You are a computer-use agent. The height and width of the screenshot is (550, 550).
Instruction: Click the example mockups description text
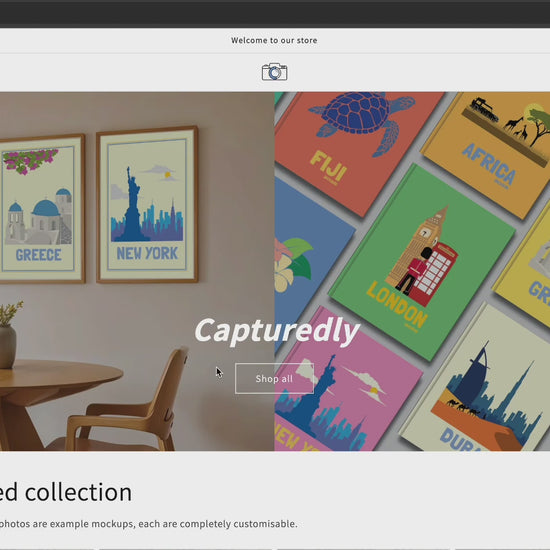point(148,524)
